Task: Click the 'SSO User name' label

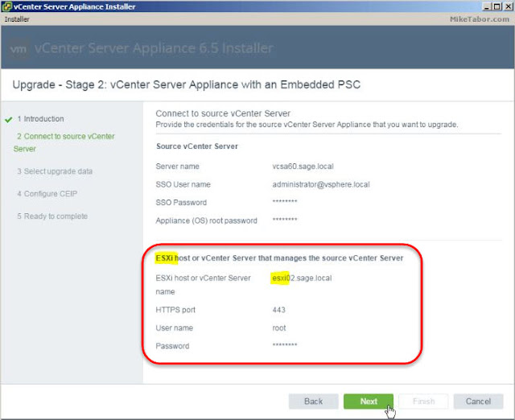Action: [183, 184]
